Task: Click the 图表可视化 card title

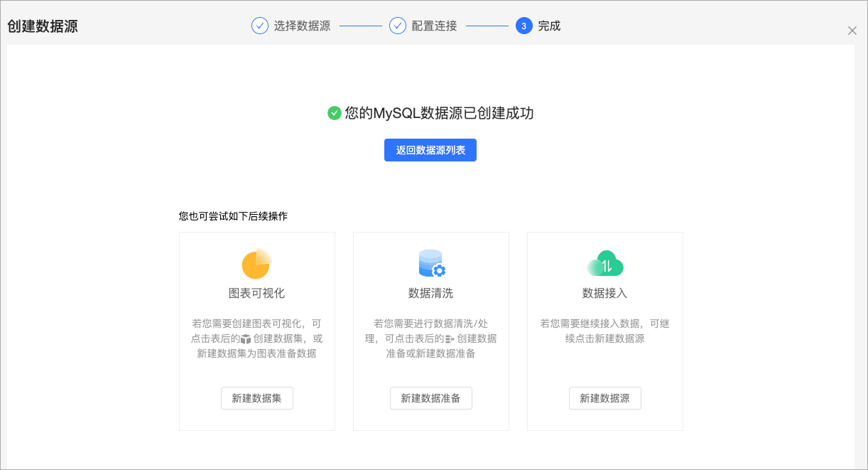Action: tap(257, 293)
